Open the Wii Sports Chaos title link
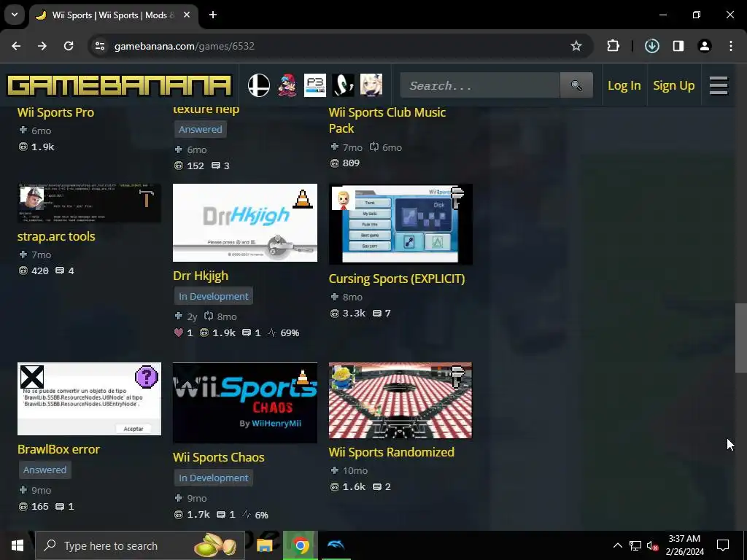The width and height of the screenshot is (747, 560). coord(219,457)
